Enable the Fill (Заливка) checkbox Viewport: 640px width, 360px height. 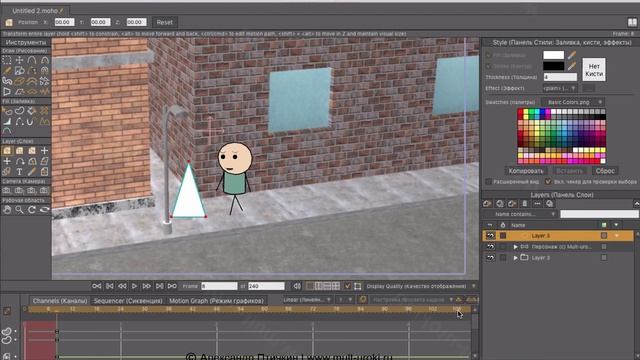[x=489, y=55]
